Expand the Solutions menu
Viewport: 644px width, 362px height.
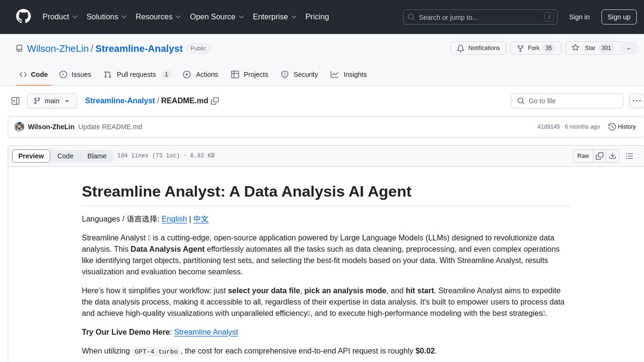[x=107, y=17]
